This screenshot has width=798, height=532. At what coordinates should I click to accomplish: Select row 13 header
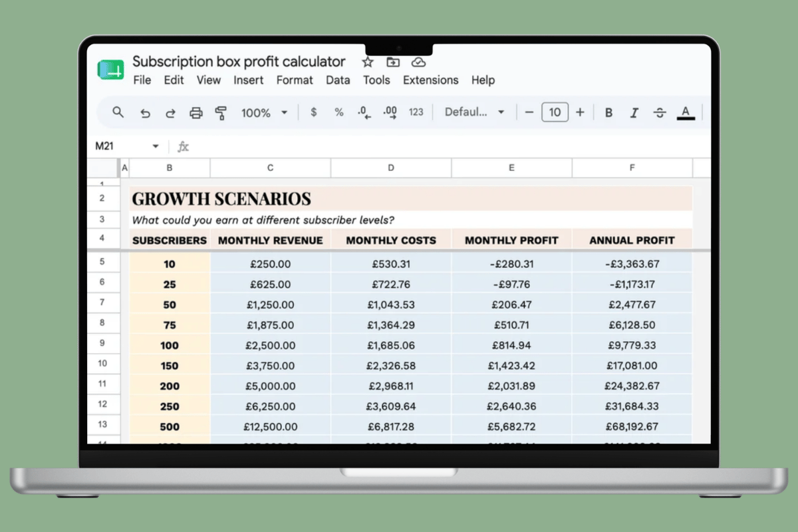click(x=102, y=425)
